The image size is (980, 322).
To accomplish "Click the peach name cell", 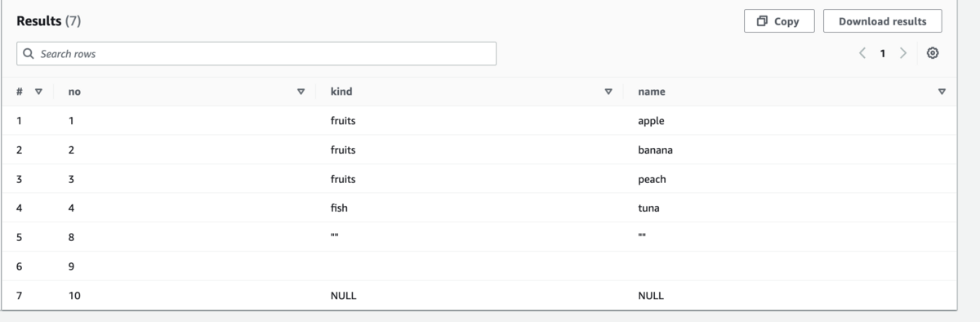I will [652, 179].
